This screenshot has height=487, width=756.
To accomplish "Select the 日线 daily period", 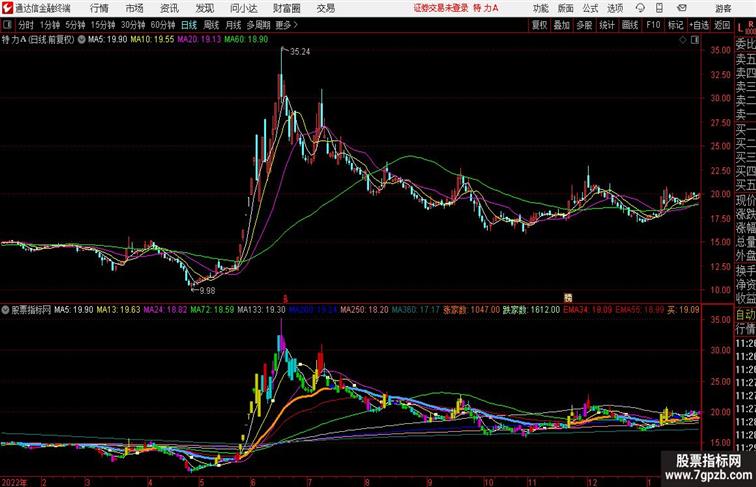I will click(x=189, y=25).
